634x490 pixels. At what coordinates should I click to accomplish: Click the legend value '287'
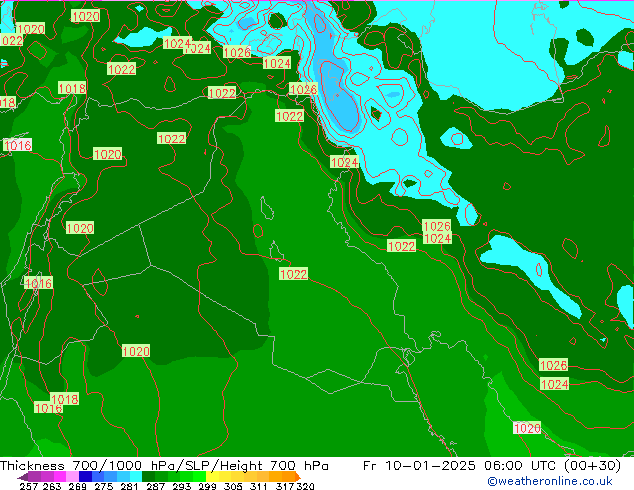click(155, 486)
